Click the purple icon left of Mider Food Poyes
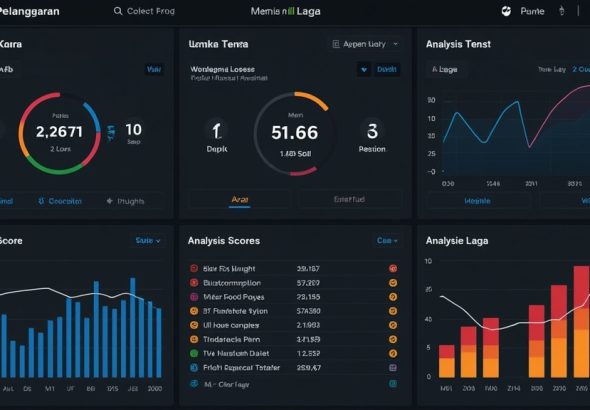The width and height of the screenshot is (590, 410). [x=194, y=297]
